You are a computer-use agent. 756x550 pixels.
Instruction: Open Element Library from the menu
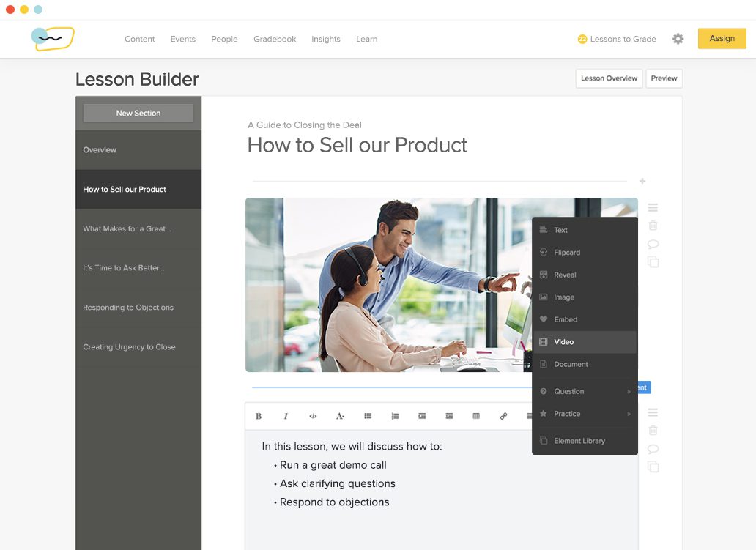585,441
